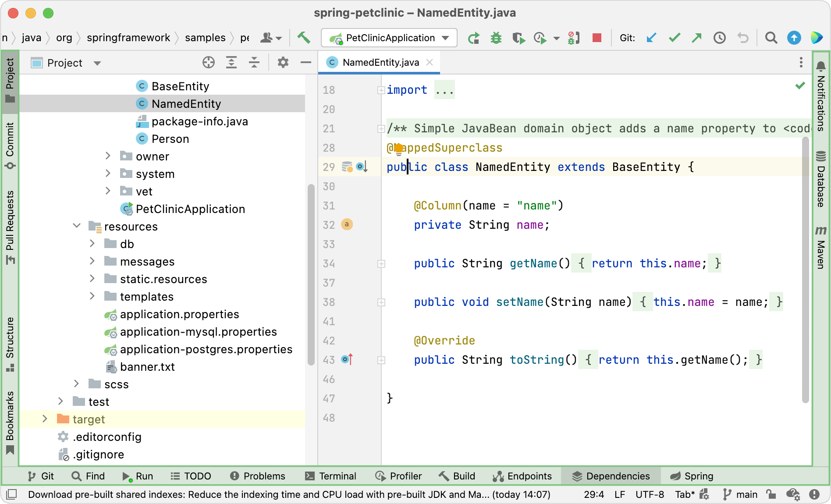Hide the Project tool window

click(x=306, y=63)
